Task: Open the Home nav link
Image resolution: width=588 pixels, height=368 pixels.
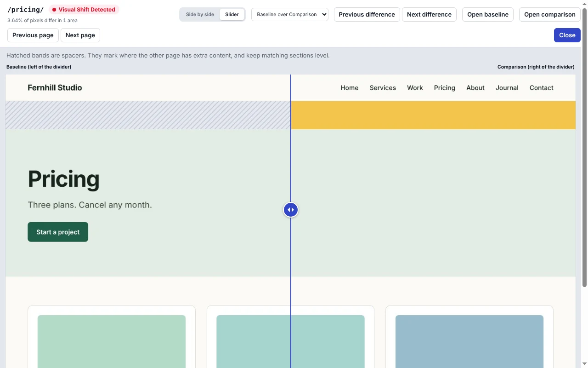Action: (350, 88)
